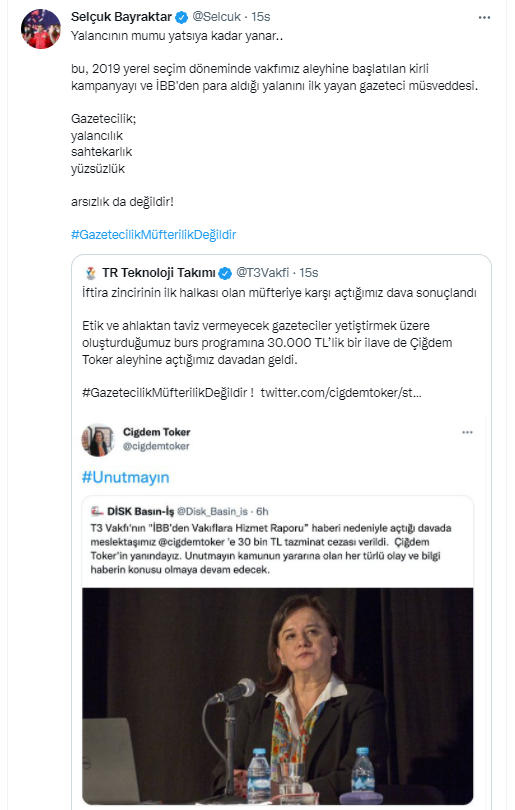
Task: Open the #Unutmayın hashtag
Action: point(126,477)
